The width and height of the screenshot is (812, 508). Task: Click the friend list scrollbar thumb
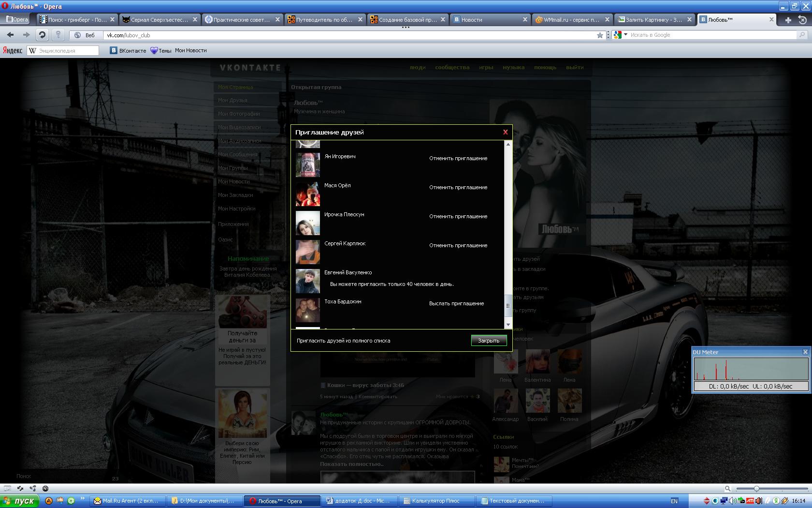(x=508, y=305)
